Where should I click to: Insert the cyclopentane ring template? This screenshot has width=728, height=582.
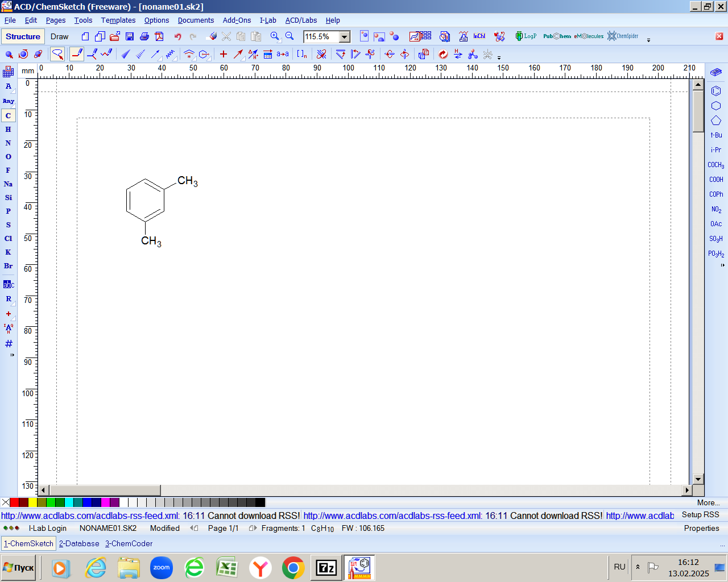pos(716,120)
